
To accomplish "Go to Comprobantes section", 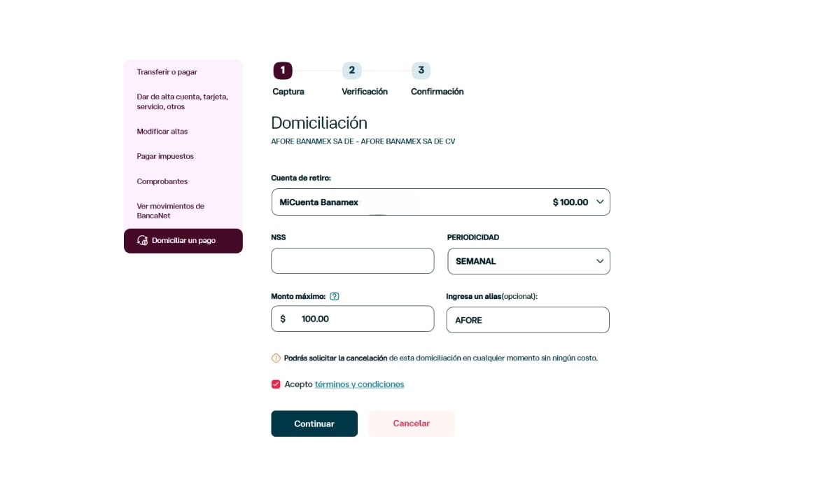I will 162,181.
